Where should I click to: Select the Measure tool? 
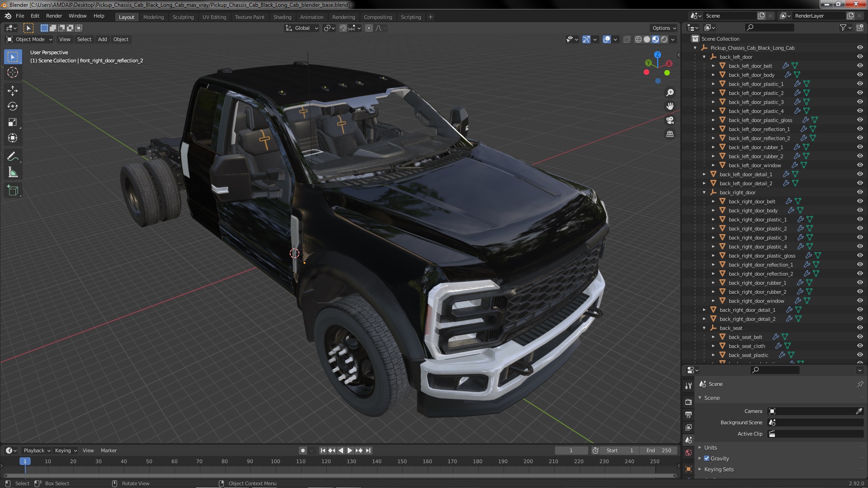pos(13,173)
